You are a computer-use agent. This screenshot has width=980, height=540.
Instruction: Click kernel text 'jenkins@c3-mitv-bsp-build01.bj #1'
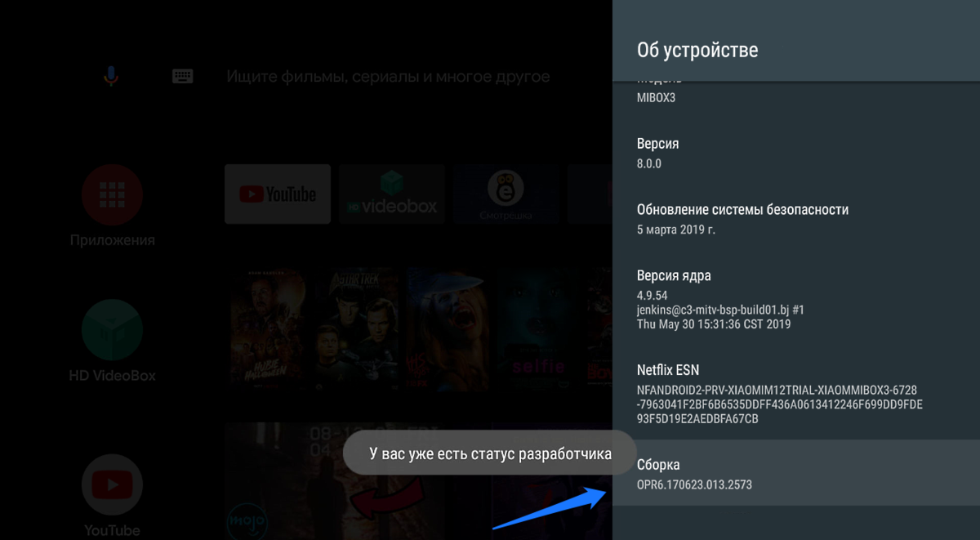click(x=721, y=310)
